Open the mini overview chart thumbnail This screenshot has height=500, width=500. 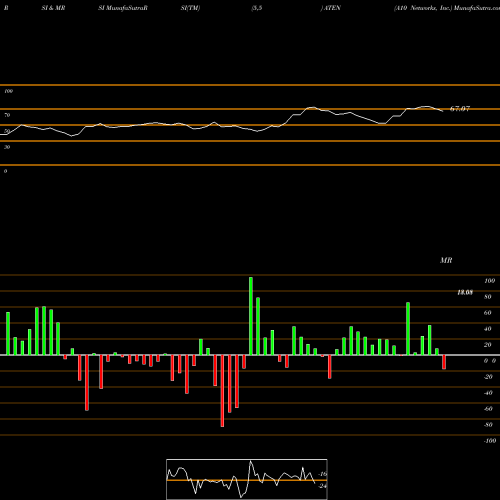coord(247,479)
